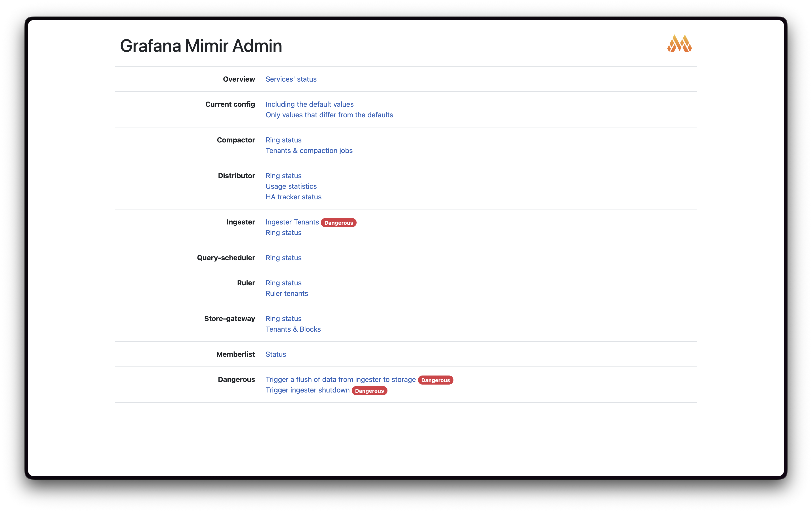Open Query-scheduler ring status
This screenshot has height=512, width=812.
point(283,258)
